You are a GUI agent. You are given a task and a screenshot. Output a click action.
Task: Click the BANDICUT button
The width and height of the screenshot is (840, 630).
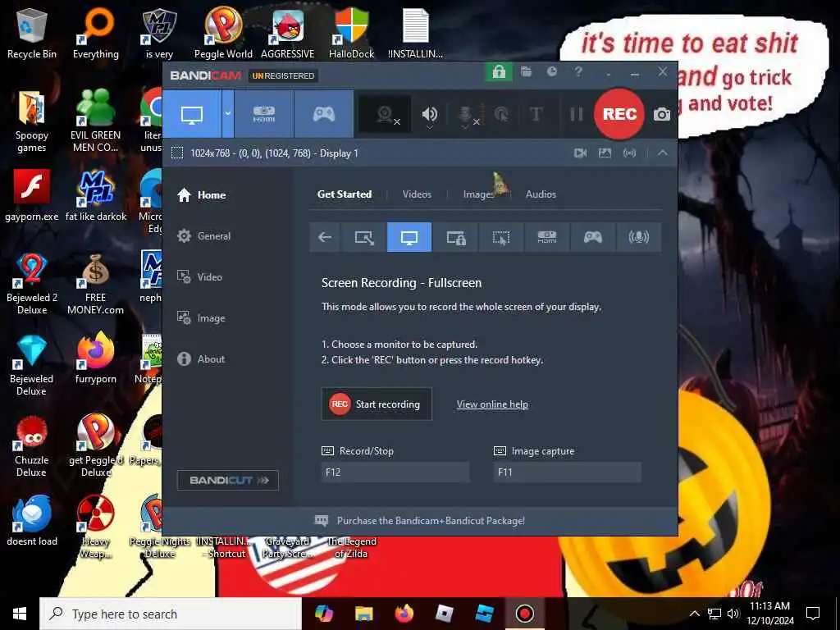coord(228,481)
